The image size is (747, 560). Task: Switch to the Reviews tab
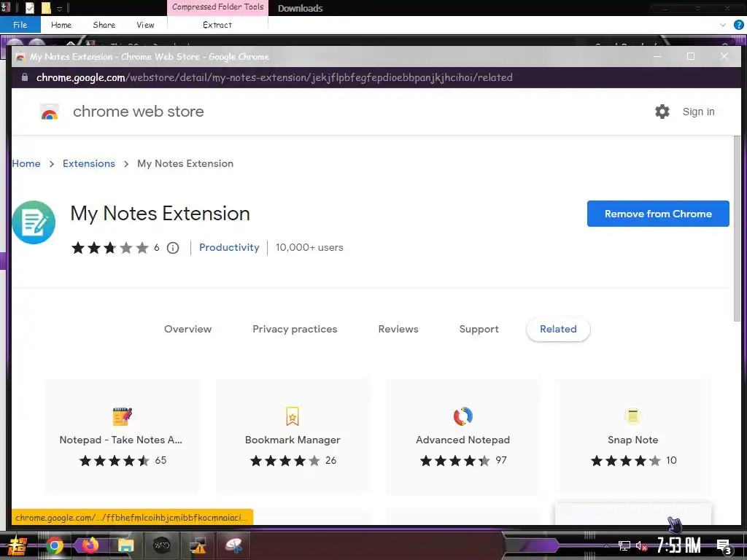click(x=398, y=329)
